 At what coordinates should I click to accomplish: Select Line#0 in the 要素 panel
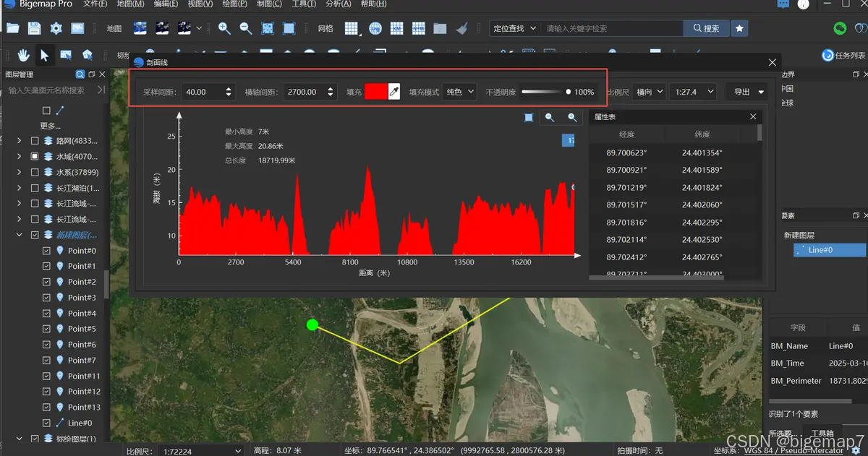coord(829,249)
